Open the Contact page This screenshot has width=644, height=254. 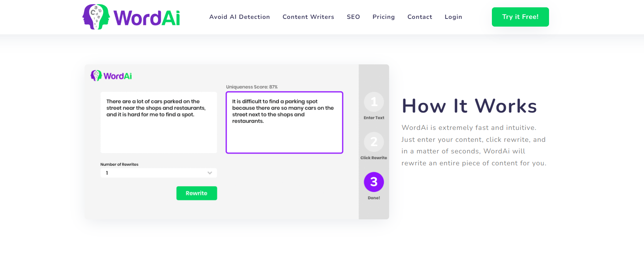point(420,17)
